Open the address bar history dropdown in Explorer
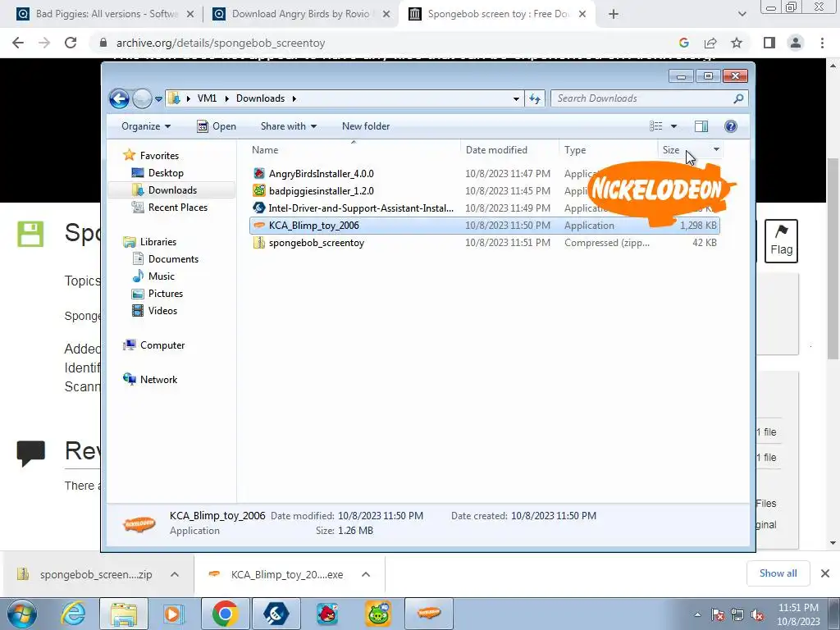This screenshot has width=840, height=630. (516, 98)
